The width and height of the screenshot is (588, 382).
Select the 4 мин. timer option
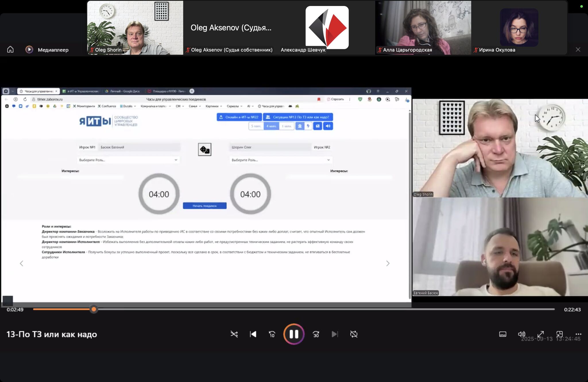tap(271, 126)
